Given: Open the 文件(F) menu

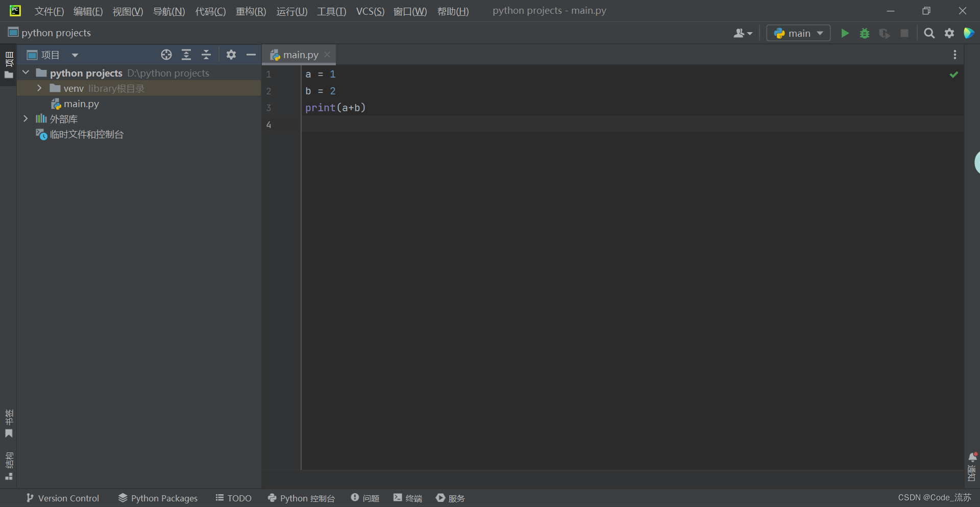Looking at the screenshot, I should [49, 11].
